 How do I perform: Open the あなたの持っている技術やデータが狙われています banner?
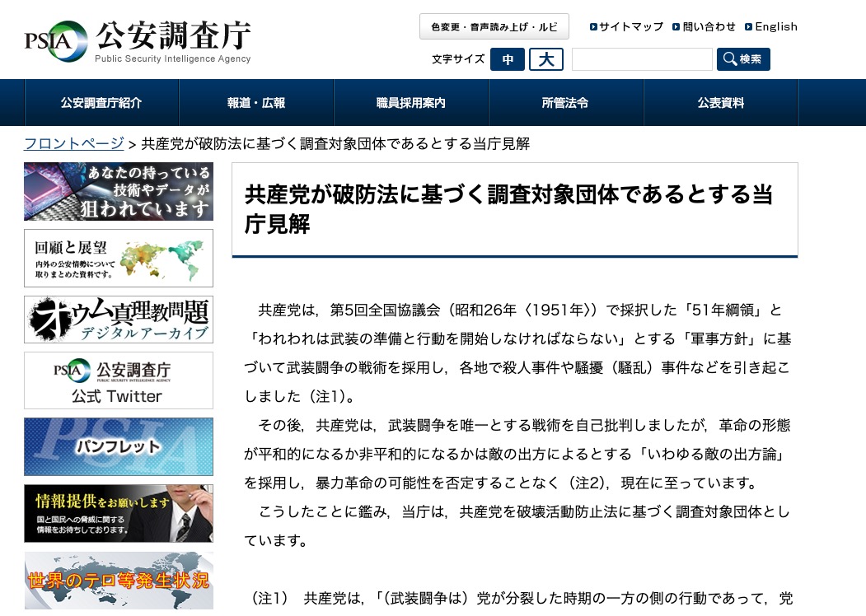click(119, 192)
